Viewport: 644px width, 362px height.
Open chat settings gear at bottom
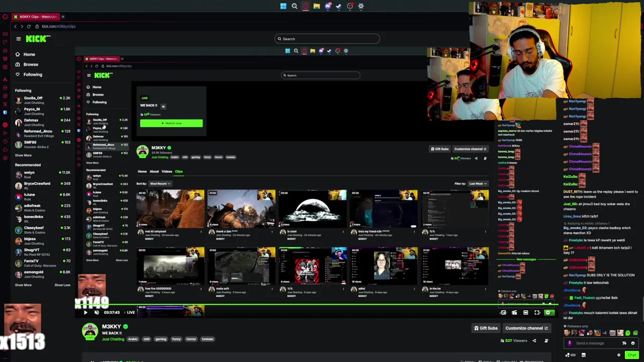coord(619,355)
